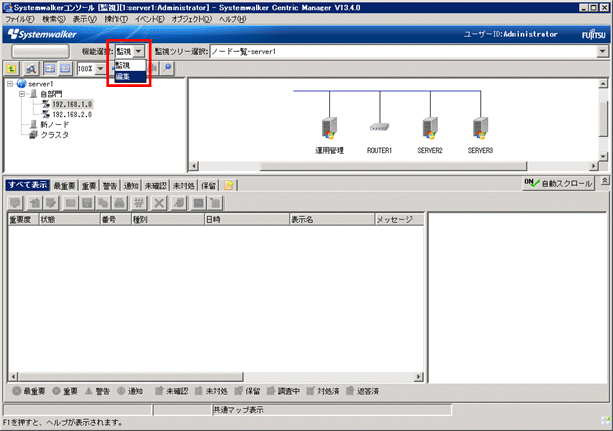
Task: Choose 監視 in the function dropdown list
Action: 130,66
